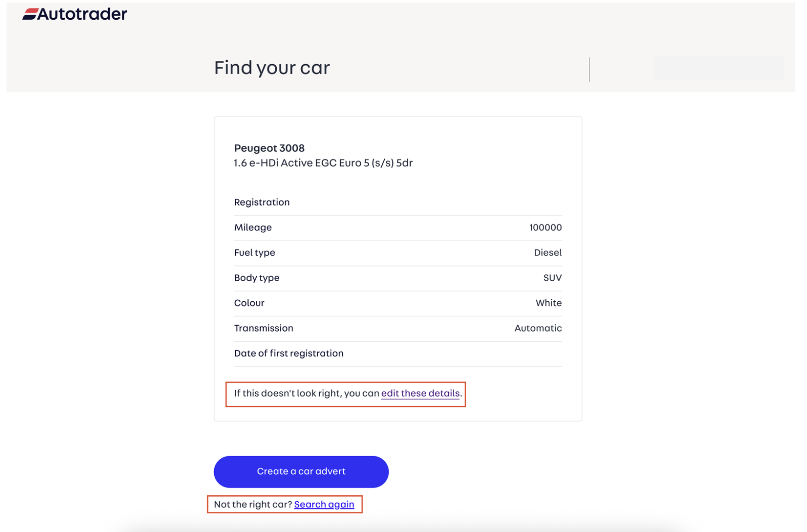
Task: Click the Automatic transmission value
Action: point(538,329)
